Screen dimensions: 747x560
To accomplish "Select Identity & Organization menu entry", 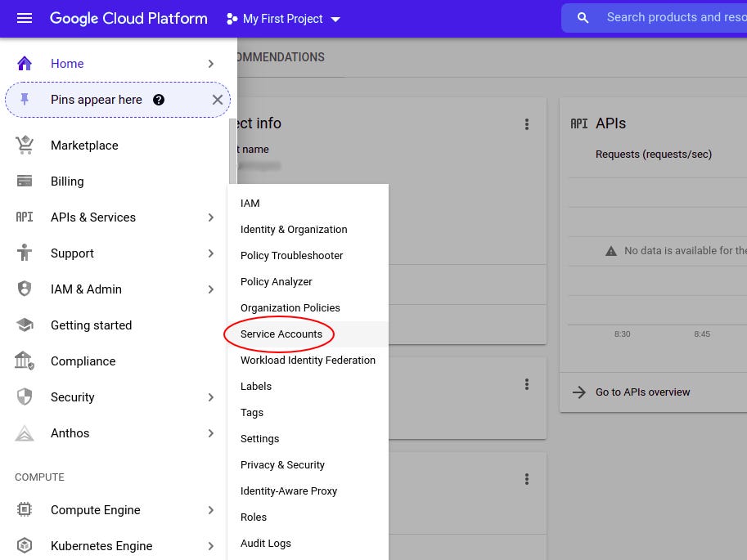I will pyautogui.click(x=308, y=230).
